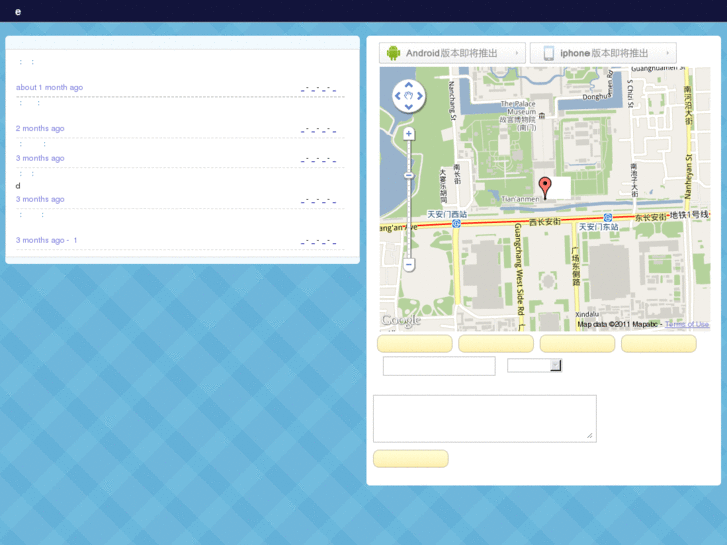The height and width of the screenshot is (545, 727).
Task: Click the green Android robot icon
Action: pos(393,53)
